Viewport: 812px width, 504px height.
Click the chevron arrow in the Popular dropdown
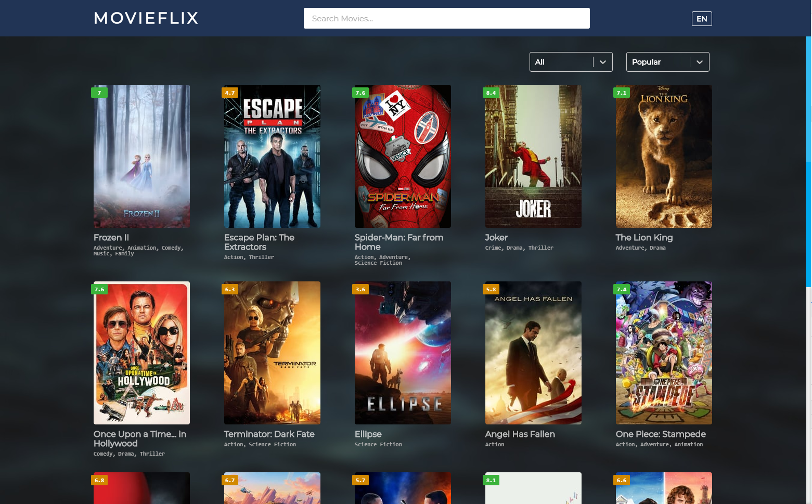699,62
